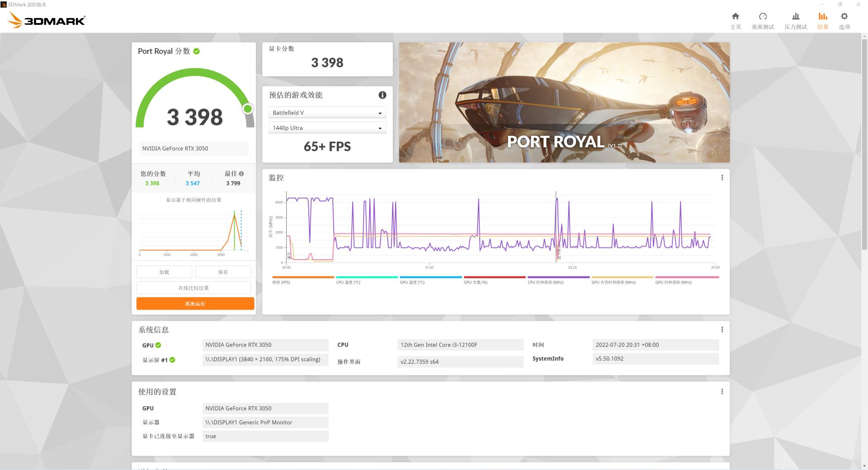Click info icon in estimated game performance
Screen dimensions: 868x470
382,95
